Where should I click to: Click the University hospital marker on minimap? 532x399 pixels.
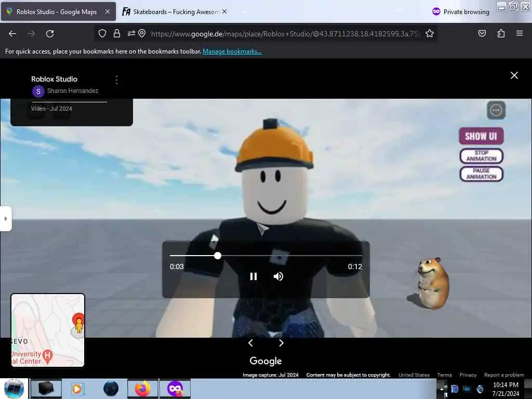click(48, 356)
